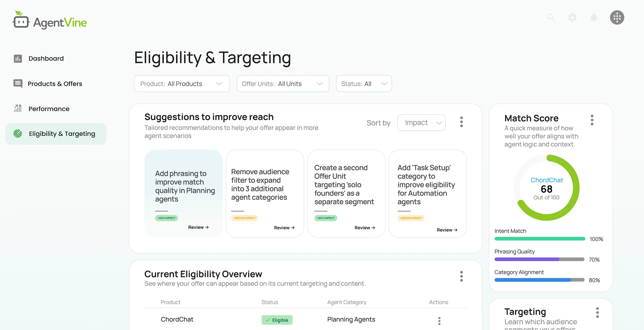
Task: Expand the Offer Units dropdown
Action: 283,84
